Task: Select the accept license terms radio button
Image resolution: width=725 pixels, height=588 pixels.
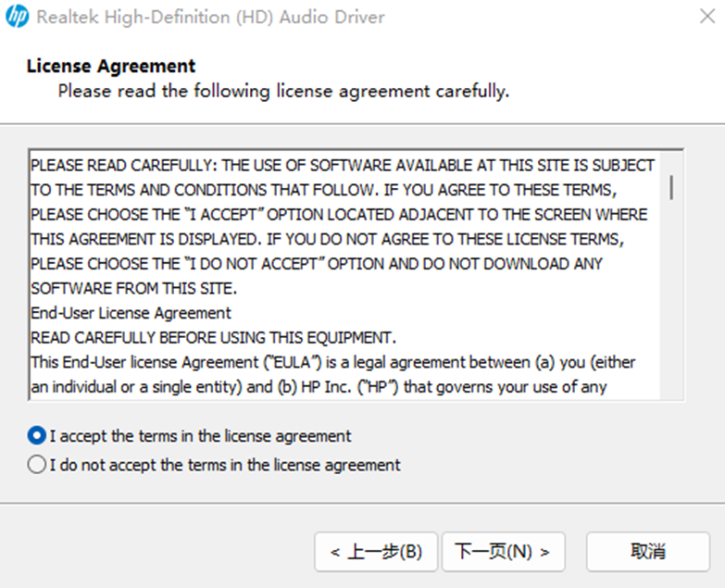Action: [x=37, y=435]
